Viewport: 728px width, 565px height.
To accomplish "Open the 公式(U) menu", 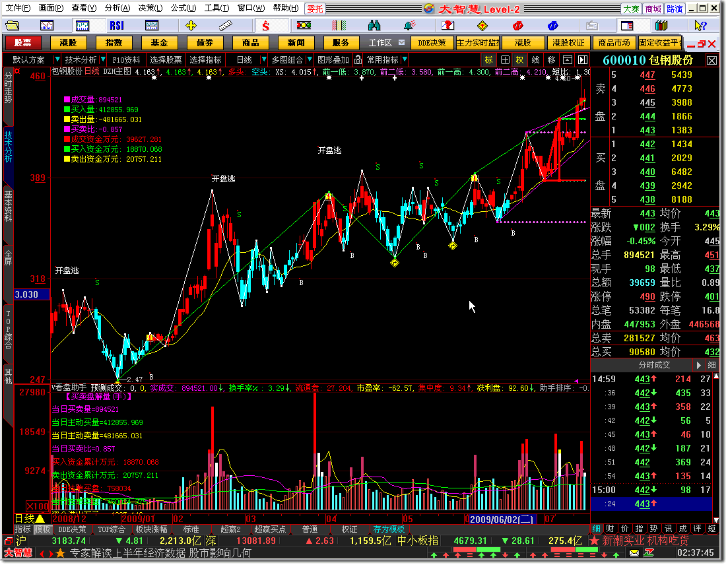I will point(183,8).
